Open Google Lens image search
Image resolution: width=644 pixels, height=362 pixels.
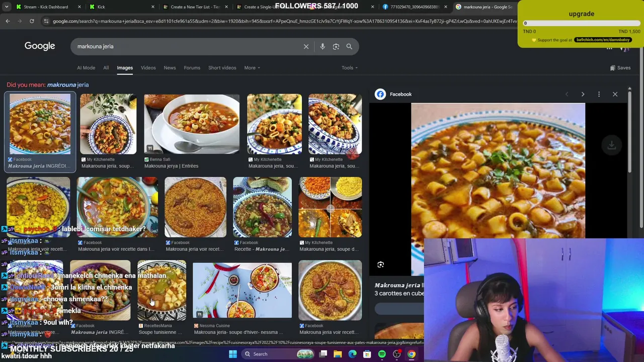tap(336, 46)
